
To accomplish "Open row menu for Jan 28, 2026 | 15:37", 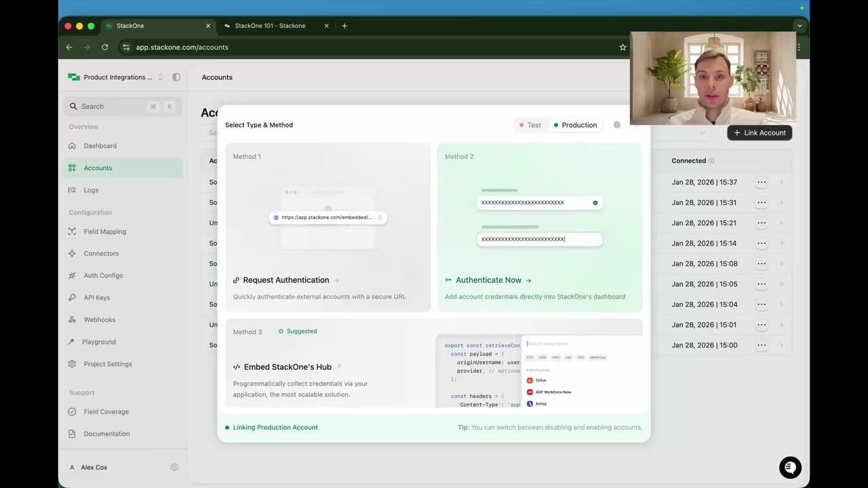I will (x=762, y=182).
